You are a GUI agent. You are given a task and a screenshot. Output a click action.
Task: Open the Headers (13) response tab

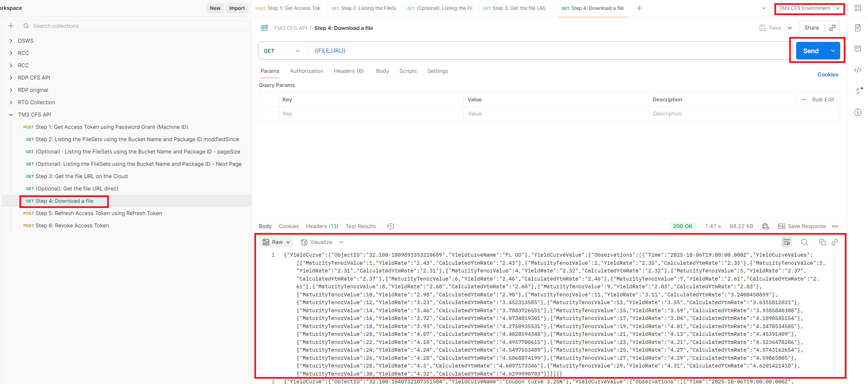pyautogui.click(x=322, y=226)
